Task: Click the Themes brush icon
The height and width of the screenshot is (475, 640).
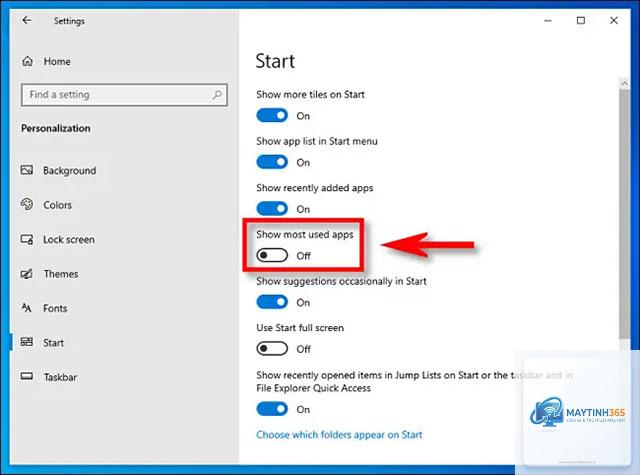Action: 27,273
